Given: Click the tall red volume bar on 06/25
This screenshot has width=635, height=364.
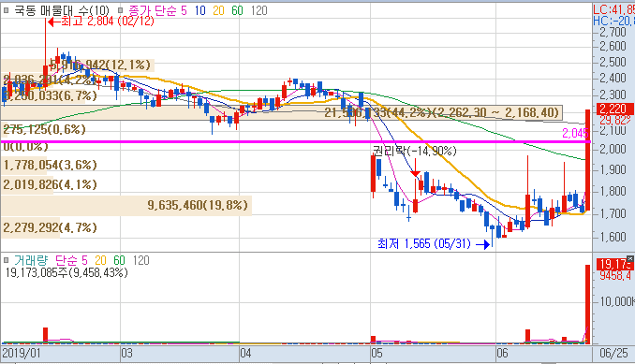Looking at the screenshot, I should click(x=587, y=304).
